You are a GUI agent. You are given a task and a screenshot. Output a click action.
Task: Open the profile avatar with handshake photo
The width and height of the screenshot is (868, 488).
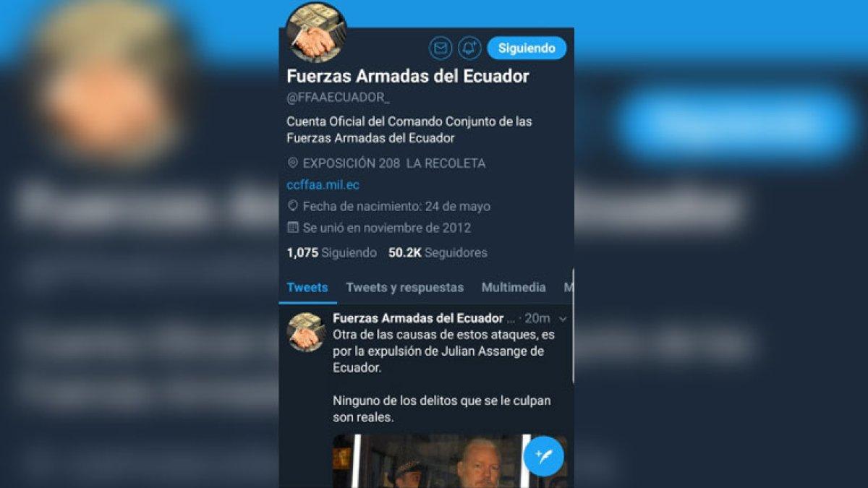[x=316, y=32]
